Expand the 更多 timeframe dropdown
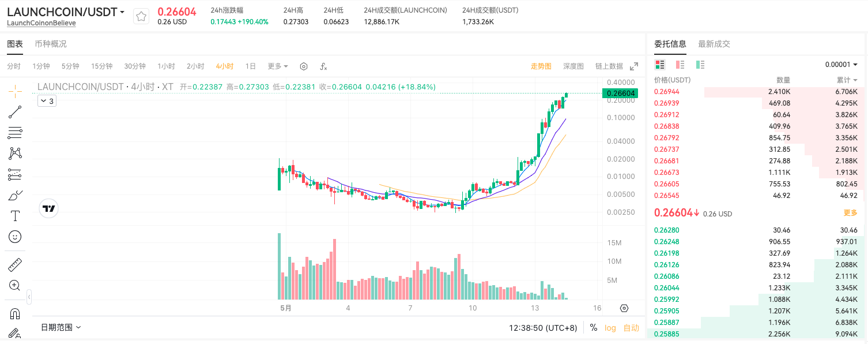 (278, 66)
